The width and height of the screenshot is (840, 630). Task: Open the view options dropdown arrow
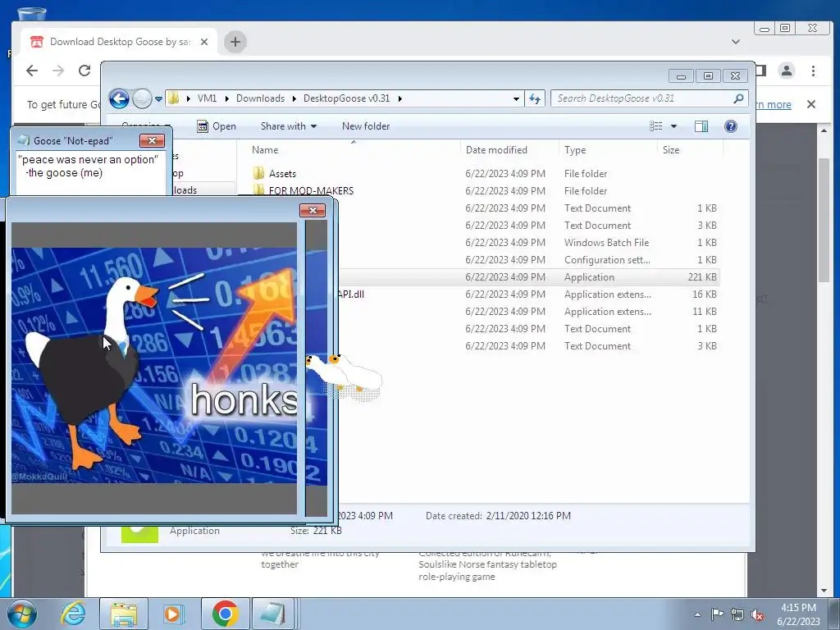coord(674,126)
